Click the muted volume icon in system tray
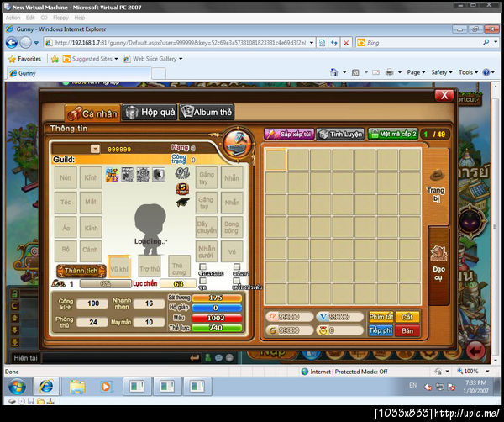The image size is (504, 422). [428, 387]
